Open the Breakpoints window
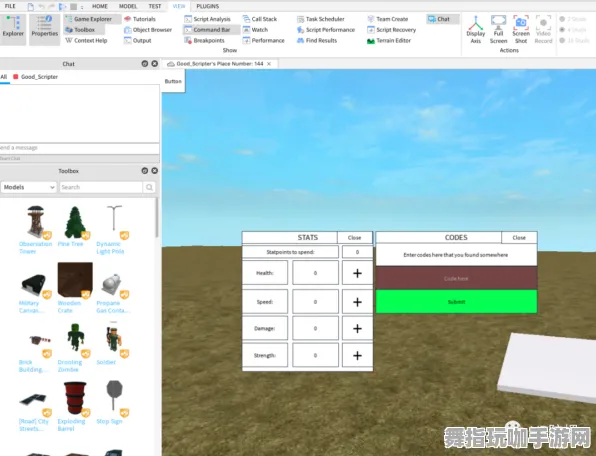The width and height of the screenshot is (596, 456). tap(205, 40)
